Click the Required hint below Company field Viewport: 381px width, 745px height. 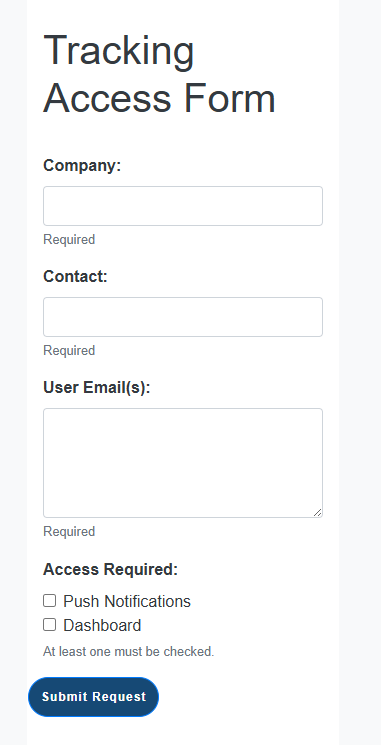[x=69, y=239]
